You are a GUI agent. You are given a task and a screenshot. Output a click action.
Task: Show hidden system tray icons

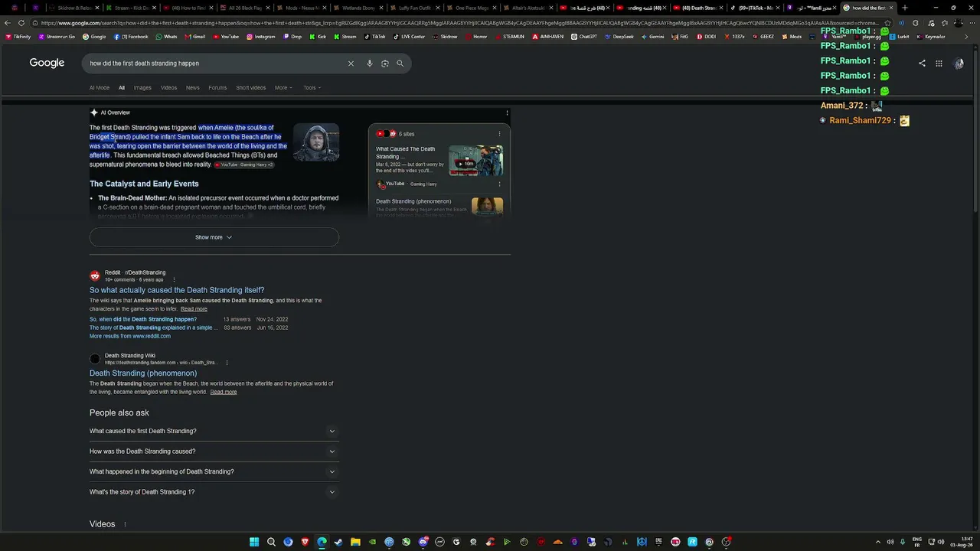(877, 542)
